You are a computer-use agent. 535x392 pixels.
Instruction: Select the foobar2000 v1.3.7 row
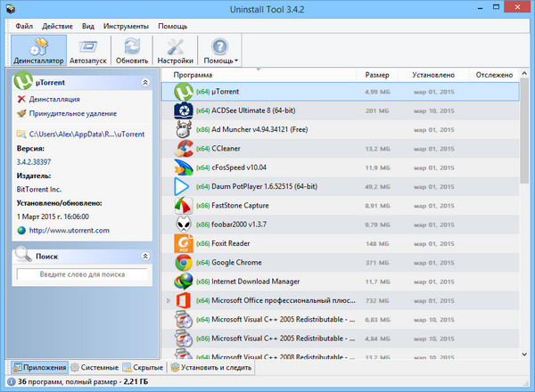click(x=341, y=225)
